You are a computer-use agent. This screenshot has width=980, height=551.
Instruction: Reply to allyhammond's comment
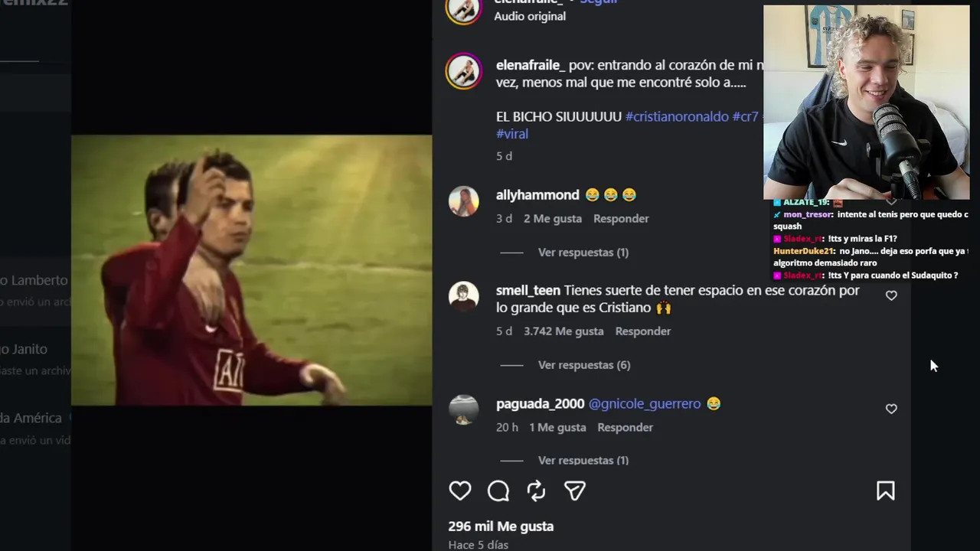tap(621, 218)
